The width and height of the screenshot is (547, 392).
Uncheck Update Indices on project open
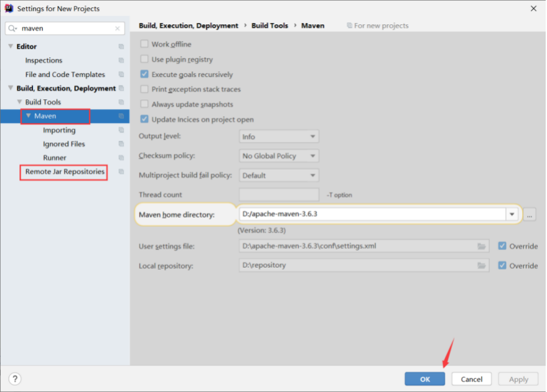144,119
